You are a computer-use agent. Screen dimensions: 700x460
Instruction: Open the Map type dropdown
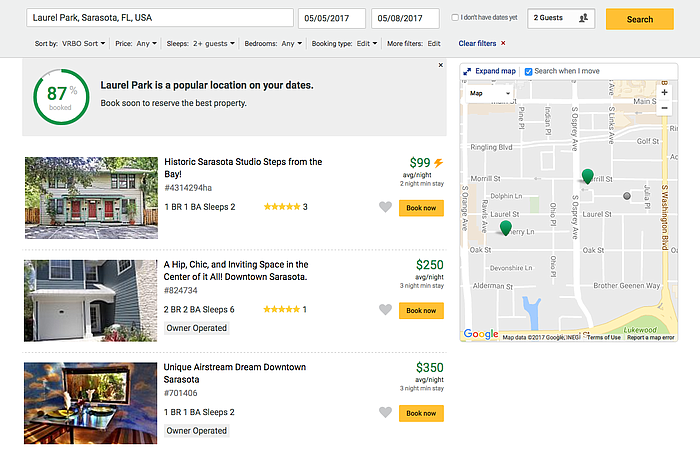[489, 93]
